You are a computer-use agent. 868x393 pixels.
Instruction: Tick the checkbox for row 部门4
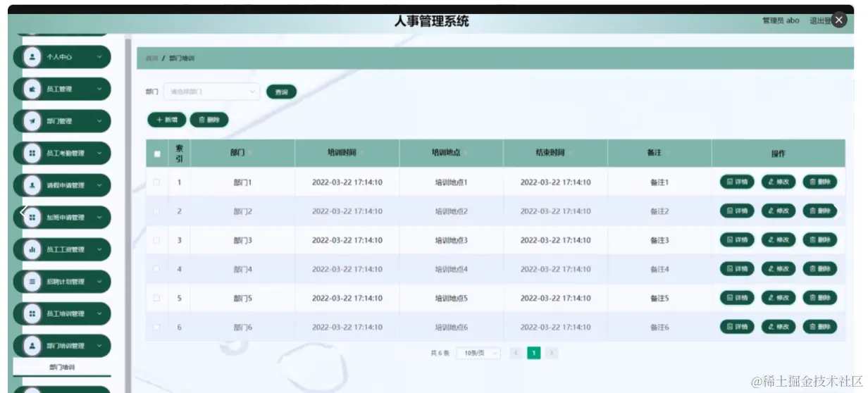[x=156, y=269]
